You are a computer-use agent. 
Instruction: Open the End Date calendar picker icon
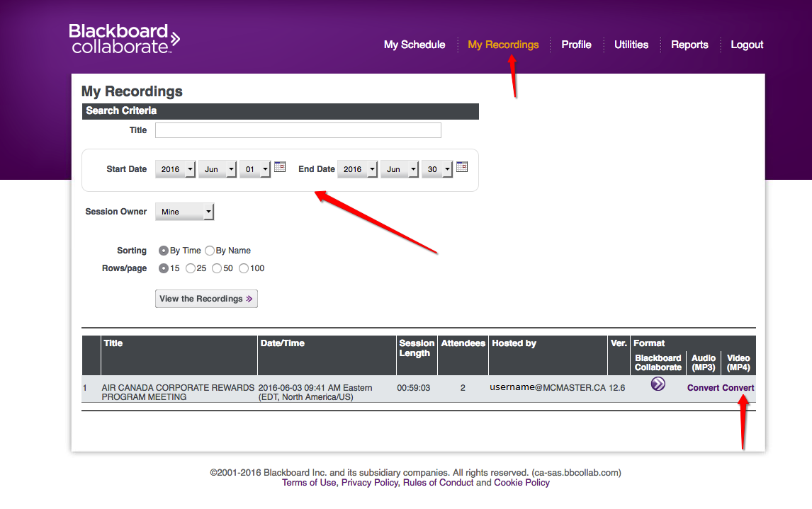click(x=462, y=167)
